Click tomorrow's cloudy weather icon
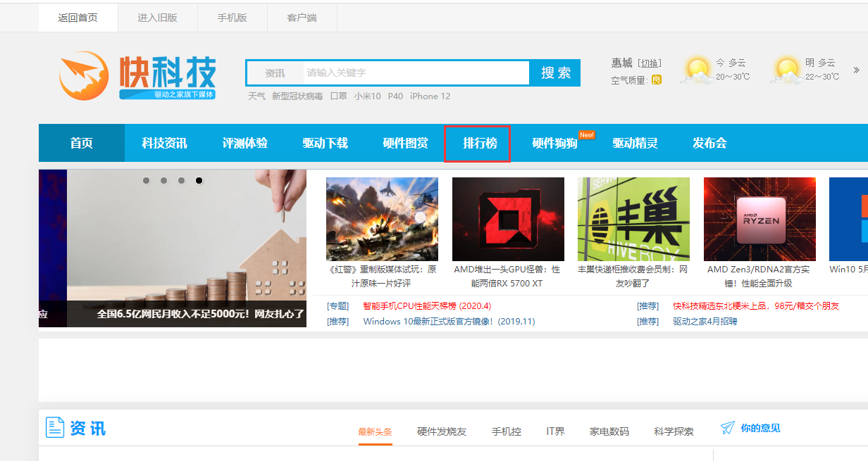 click(x=786, y=70)
